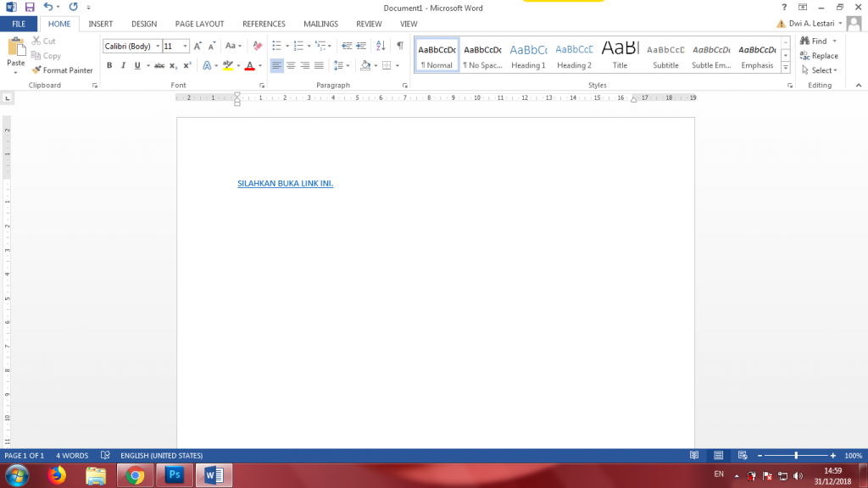Open the PAGE LAYOUT tab
The height and width of the screenshot is (488, 868).
tap(199, 24)
